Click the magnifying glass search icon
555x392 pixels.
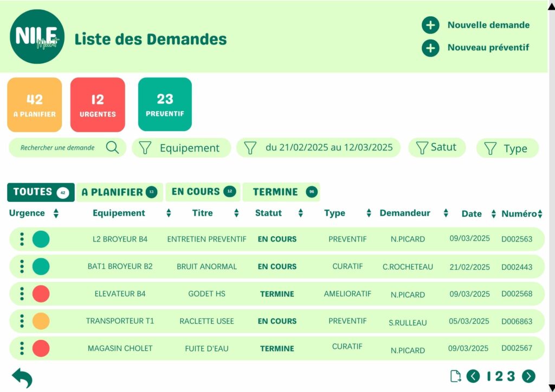click(x=112, y=148)
